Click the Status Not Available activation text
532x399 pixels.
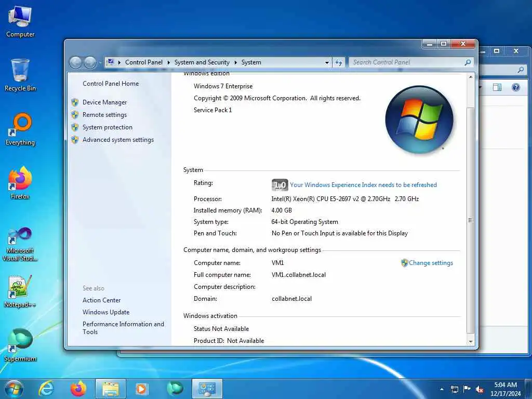[x=221, y=329]
